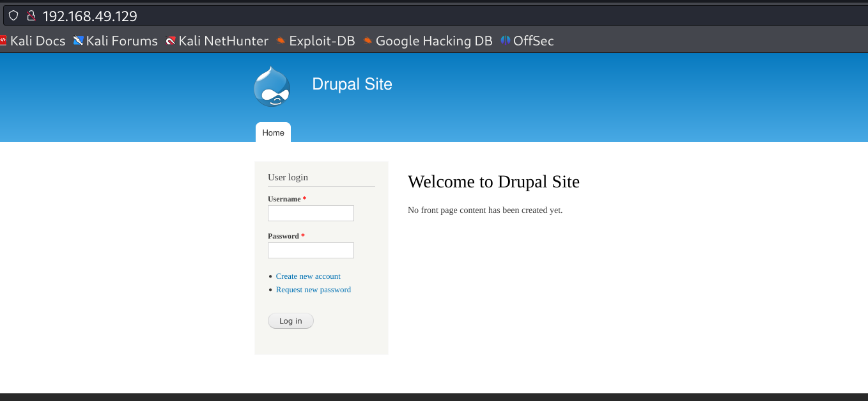Click the Welcome to Drupal Site heading
Screen dimensions: 868x401
coord(493,182)
